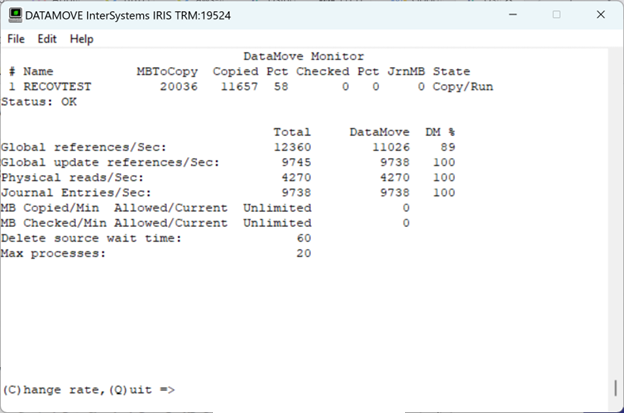Click the '(C)hange rate,(Q)uit =>' prompt
624x413 pixels.
(89, 390)
